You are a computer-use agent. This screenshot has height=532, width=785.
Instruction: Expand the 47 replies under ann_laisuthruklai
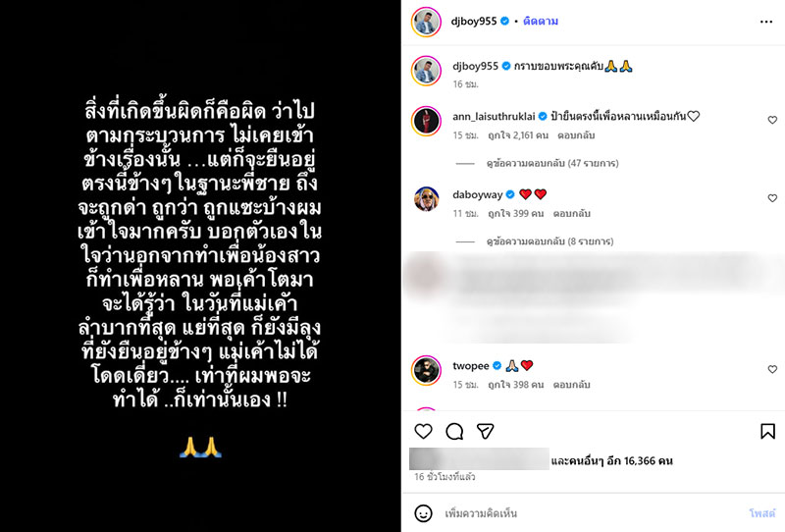[x=552, y=163]
